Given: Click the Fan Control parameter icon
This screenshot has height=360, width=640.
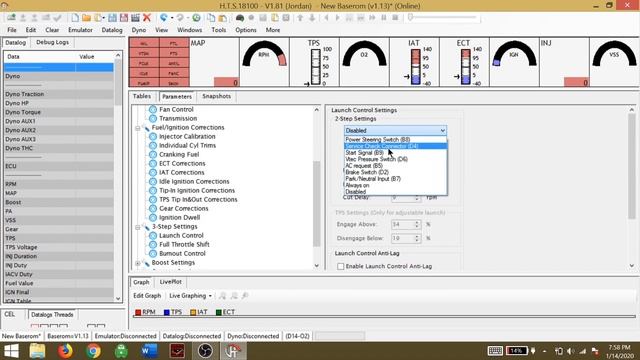Looking at the screenshot, I should click(153, 109).
